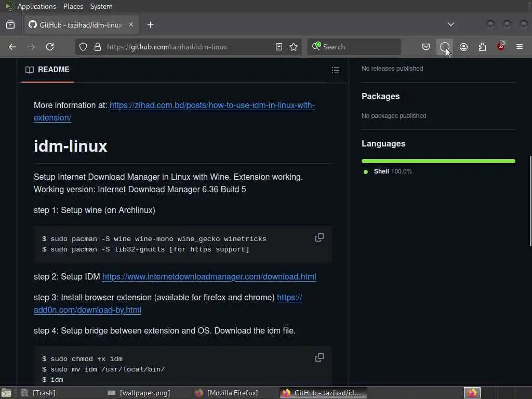Open tracking protection shield icon

83,47
